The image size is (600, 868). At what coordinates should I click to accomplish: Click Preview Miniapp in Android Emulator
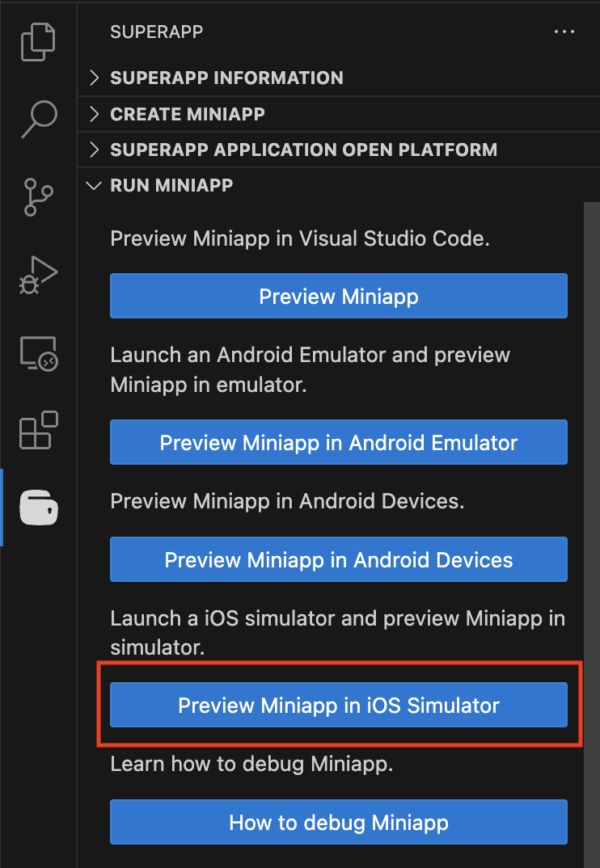pos(339,442)
